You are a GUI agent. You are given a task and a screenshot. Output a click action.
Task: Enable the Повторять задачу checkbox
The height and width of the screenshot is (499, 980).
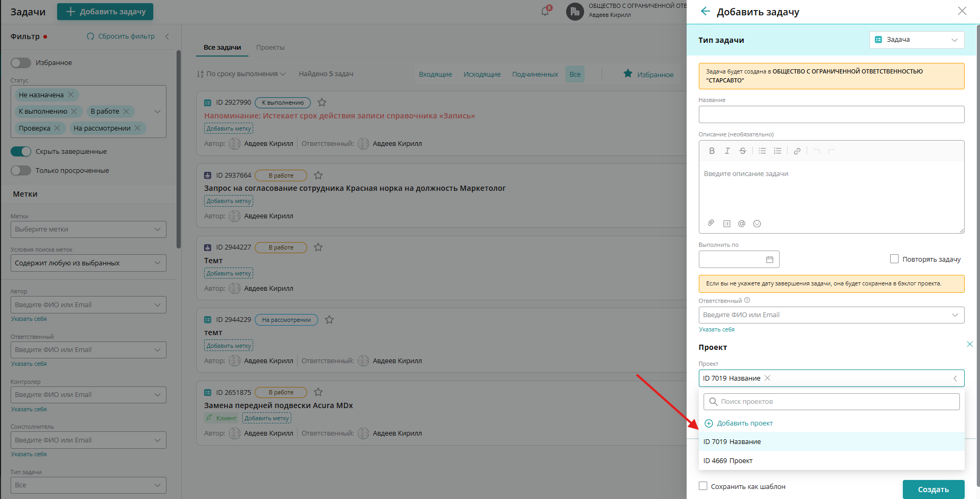894,258
